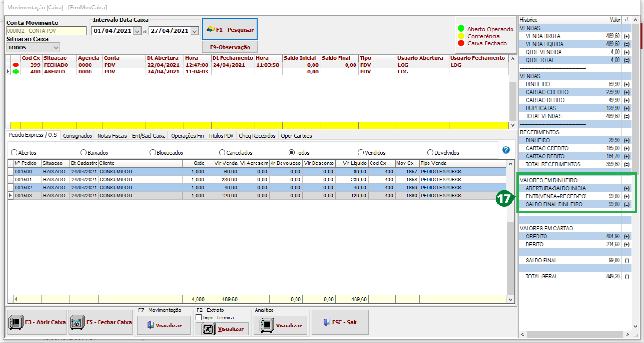This screenshot has height=343, width=644.
Task: Select pedido row 001502
Action: 257,188
